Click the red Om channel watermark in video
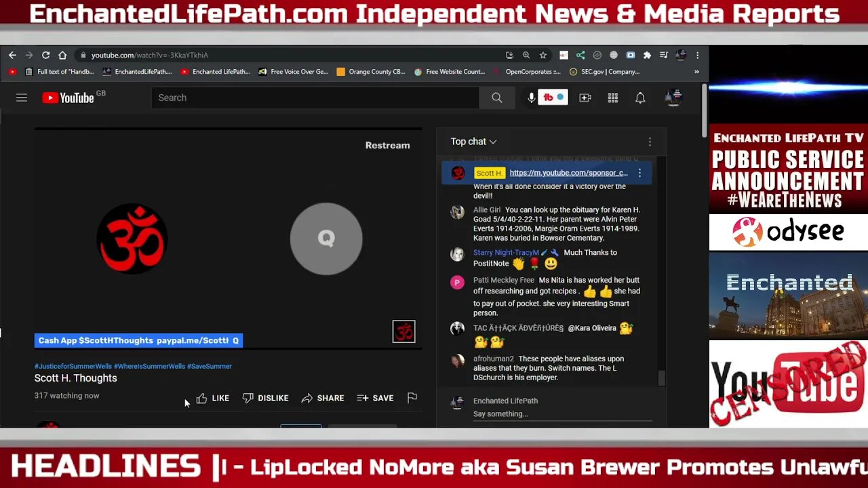The width and height of the screenshot is (868, 488). click(403, 331)
